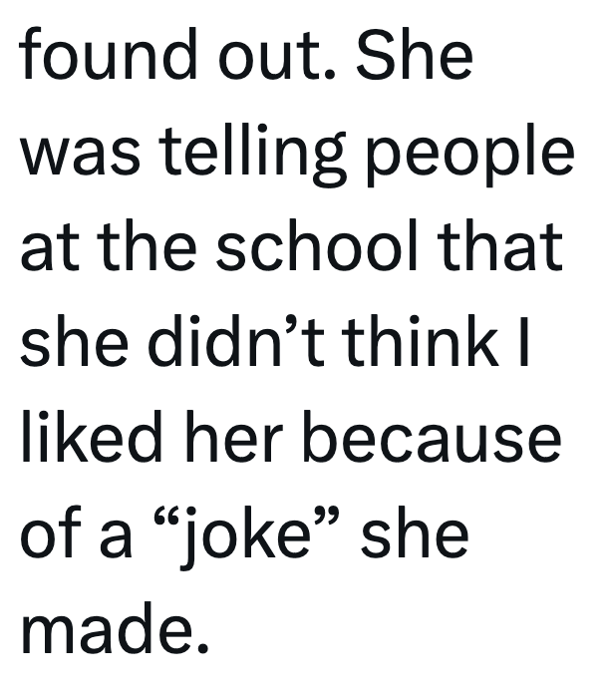Image resolution: width=604 pixels, height=700 pixels.
Task: Click the final word "made."
Action: coord(116,626)
